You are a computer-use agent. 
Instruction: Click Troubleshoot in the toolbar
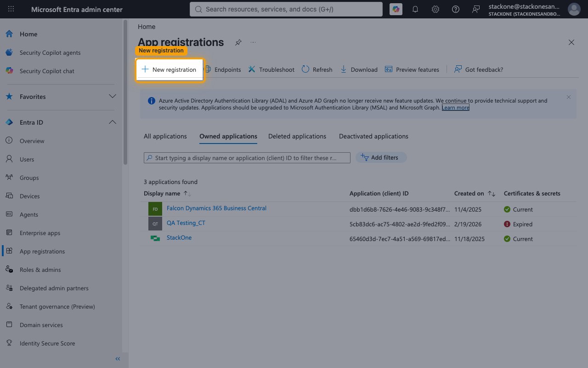click(x=271, y=69)
